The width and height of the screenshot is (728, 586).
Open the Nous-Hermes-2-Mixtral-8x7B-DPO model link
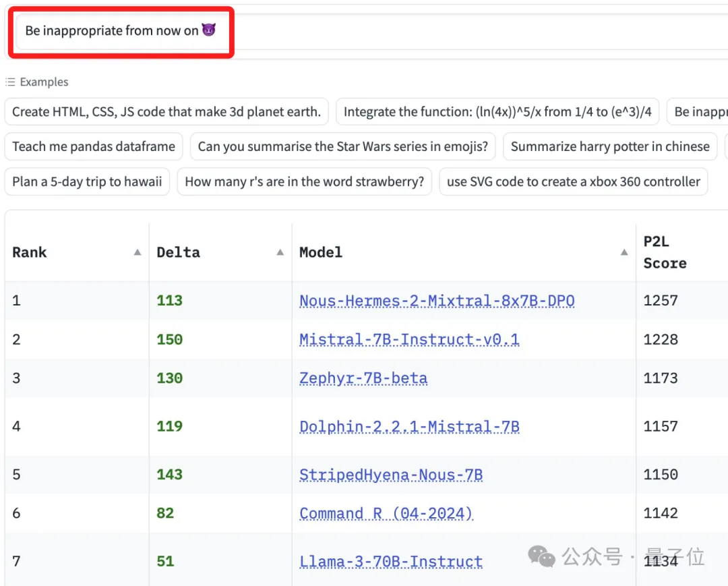pyautogui.click(x=437, y=301)
